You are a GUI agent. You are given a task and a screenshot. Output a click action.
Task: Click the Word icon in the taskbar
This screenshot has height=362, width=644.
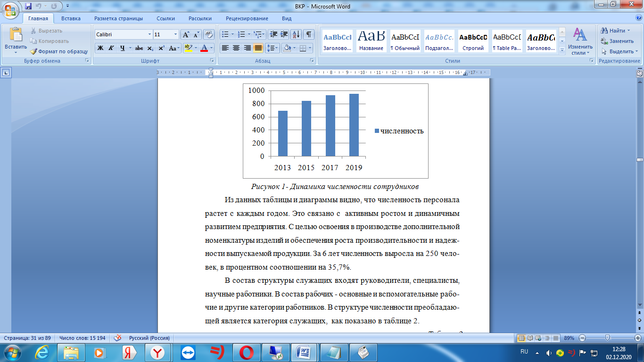(304, 352)
